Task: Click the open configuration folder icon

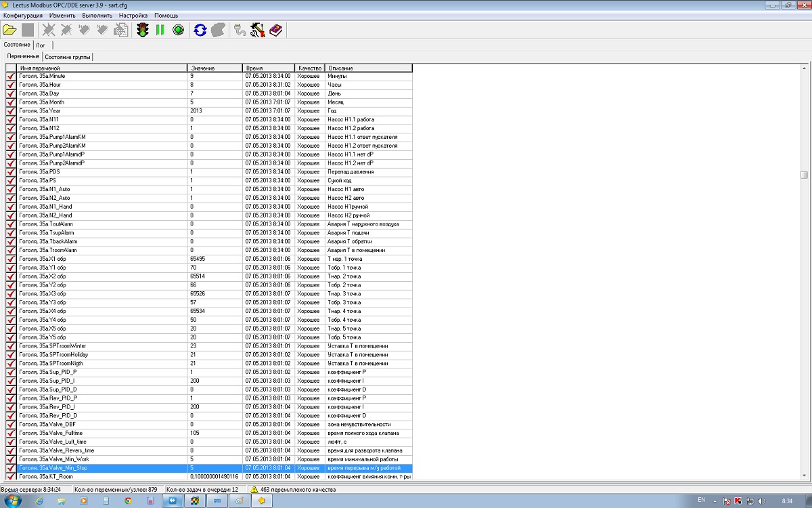Action: (9, 30)
